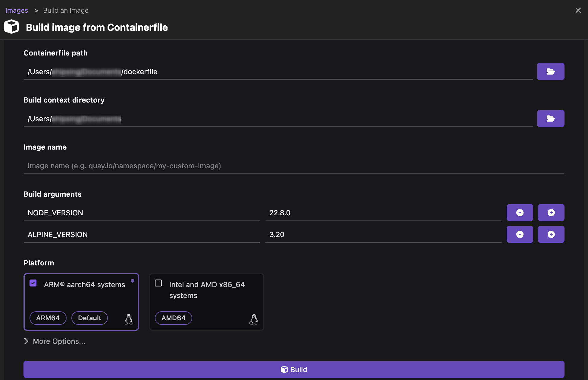Click the minus icon to remove NODE_VERSION argument
Image resolution: width=588 pixels, height=380 pixels.
pyautogui.click(x=520, y=212)
